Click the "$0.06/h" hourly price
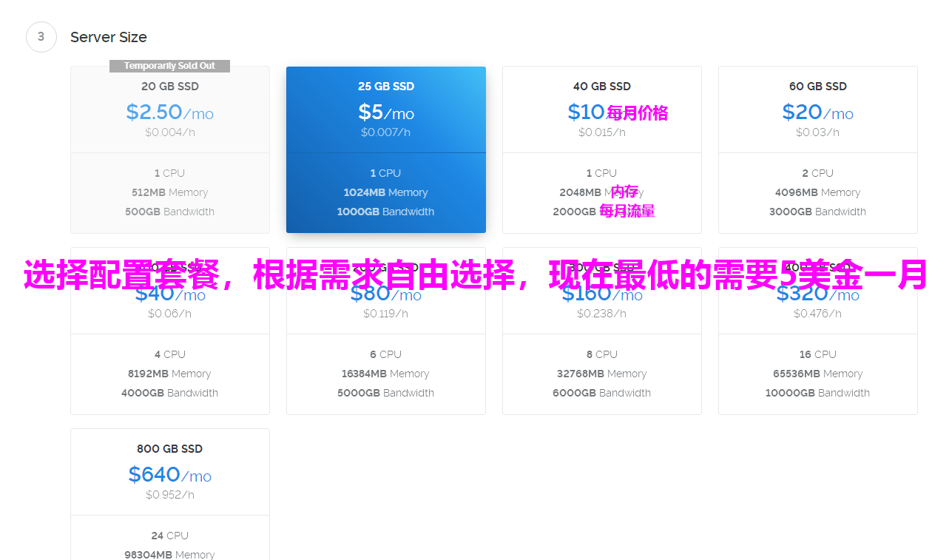The width and height of the screenshot is (949, 560). (170, 314)
